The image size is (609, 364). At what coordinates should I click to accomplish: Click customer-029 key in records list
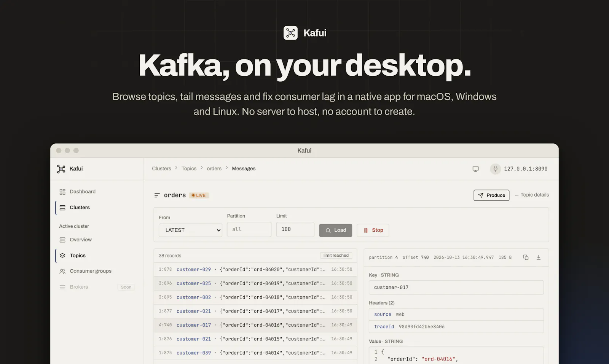click(x=194, y=269)
